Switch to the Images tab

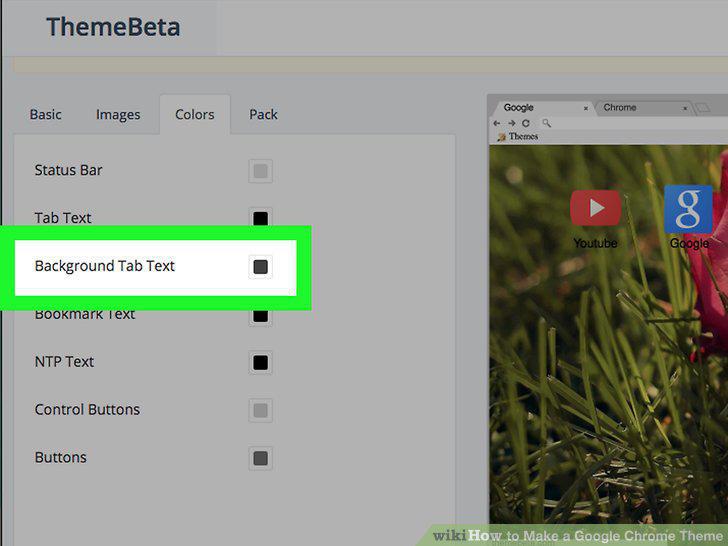pyautogui.click(x=118, y=115)
